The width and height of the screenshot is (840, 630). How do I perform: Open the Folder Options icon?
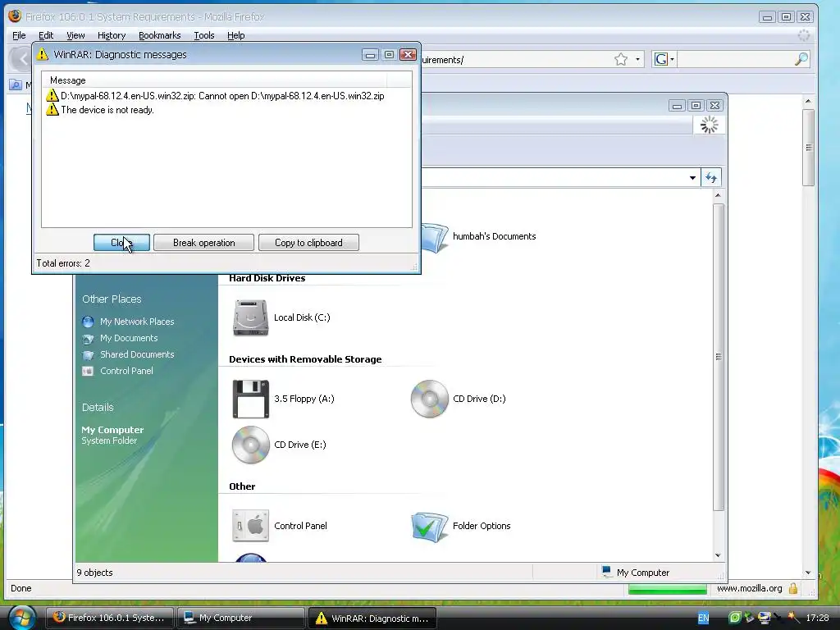(429, 526)
